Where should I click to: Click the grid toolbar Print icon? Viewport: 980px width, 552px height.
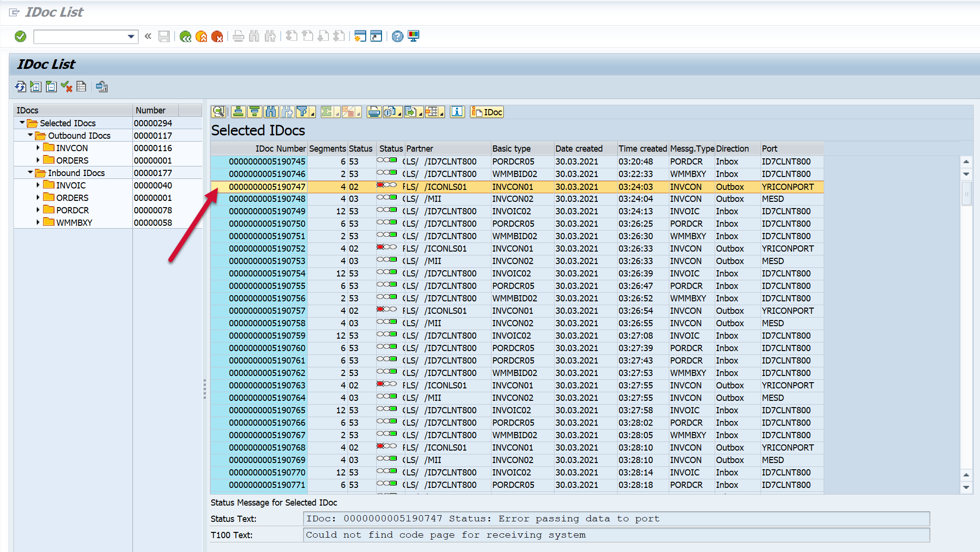(x=374, y=112)
